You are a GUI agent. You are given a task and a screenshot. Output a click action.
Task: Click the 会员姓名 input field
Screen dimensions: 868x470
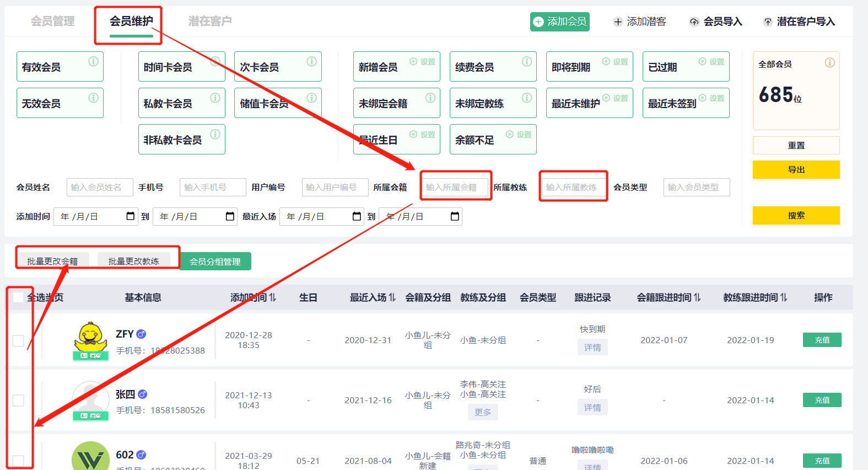100,188
